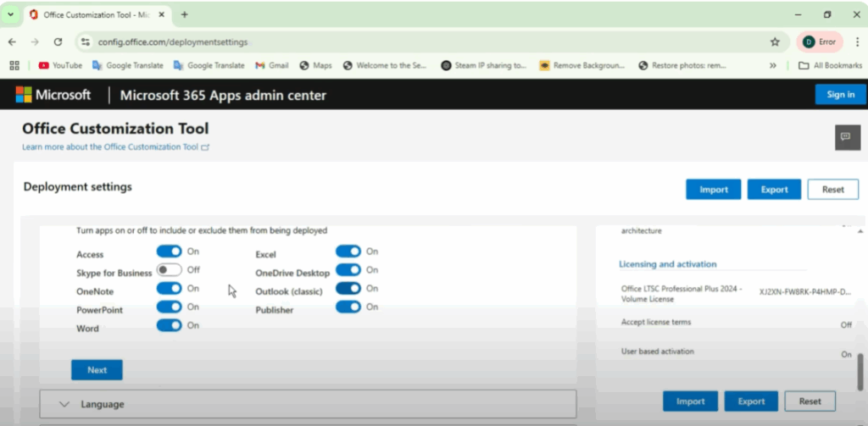Turn off the OneDrive Desktop toggle
Screen dimensions: 868x426
[x=348, y=270]
